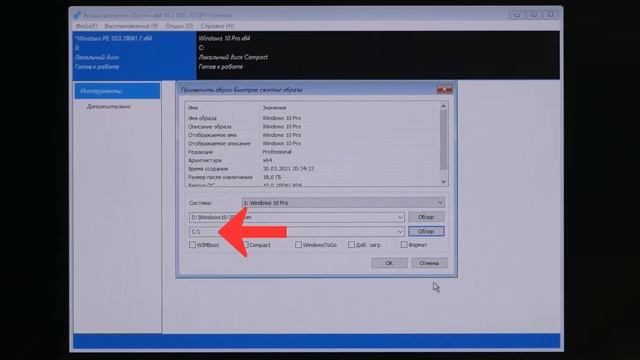Viewport: 640px width, 360px height.
Task: Click the Dism++ app icon in title bar
Action: (x=77, y=15)
